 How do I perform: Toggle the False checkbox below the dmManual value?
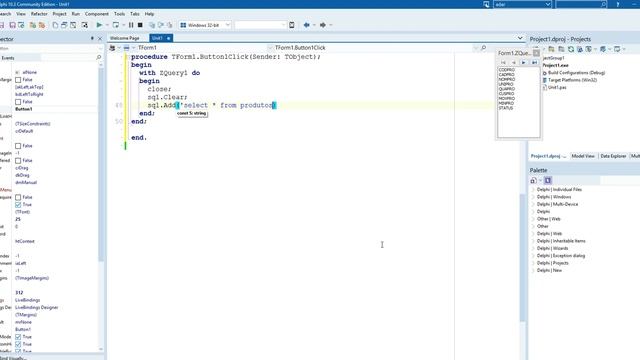(x=18, y=198)
